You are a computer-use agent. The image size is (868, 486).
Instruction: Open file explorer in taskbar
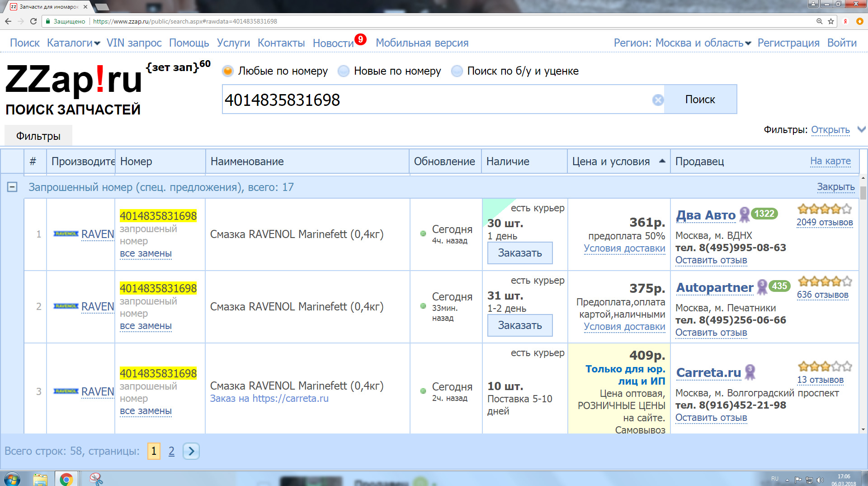click(x=40, y=479)
